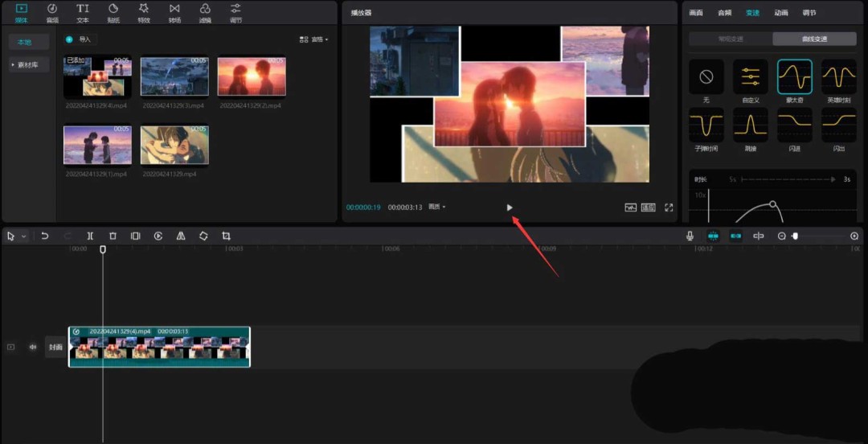Expand the 素材库 library section

click(29, 64)
